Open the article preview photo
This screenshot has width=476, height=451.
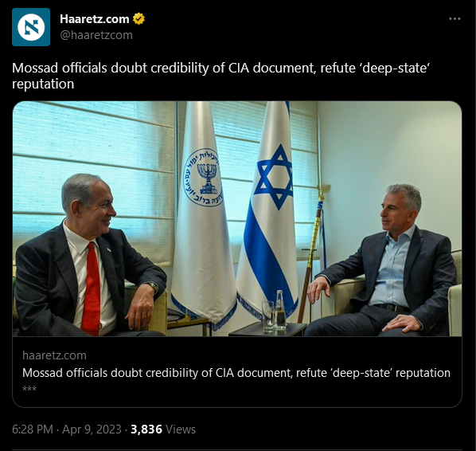pyautogui.click(x=237, y=218)
